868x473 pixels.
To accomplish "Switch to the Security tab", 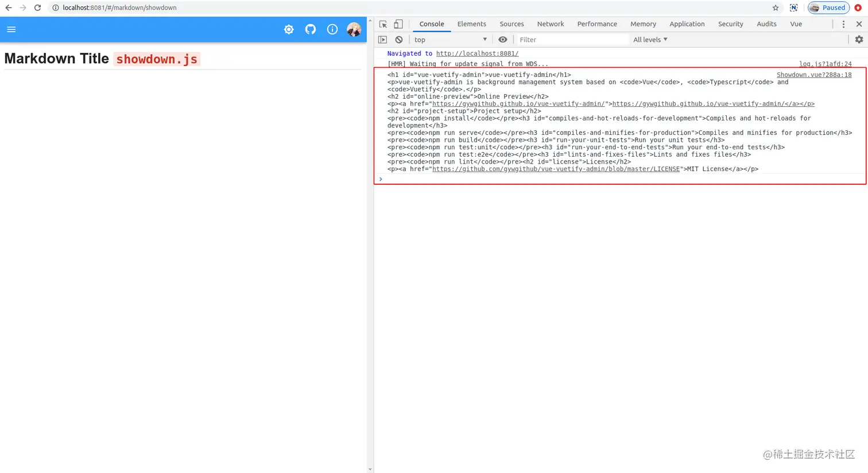I will (730, 24).
